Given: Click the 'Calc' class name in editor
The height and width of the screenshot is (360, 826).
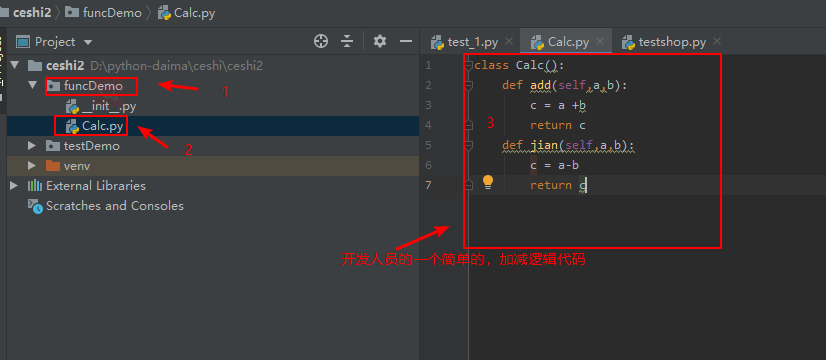Looking at the screenshot, I should coord(529,65).
